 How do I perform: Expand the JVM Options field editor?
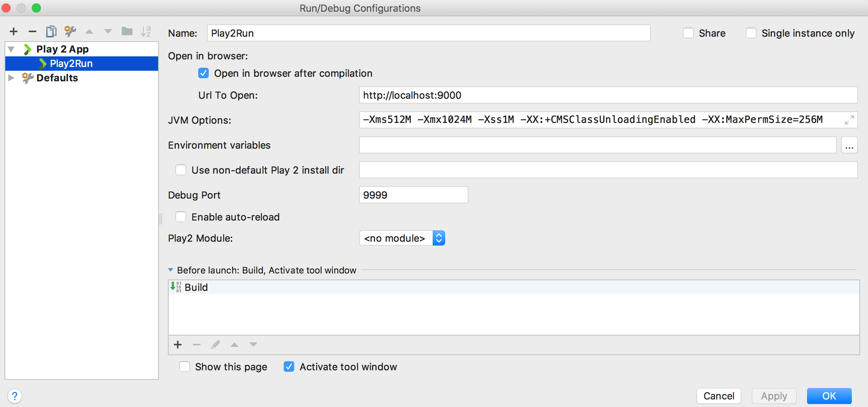[x=849, y=120]
